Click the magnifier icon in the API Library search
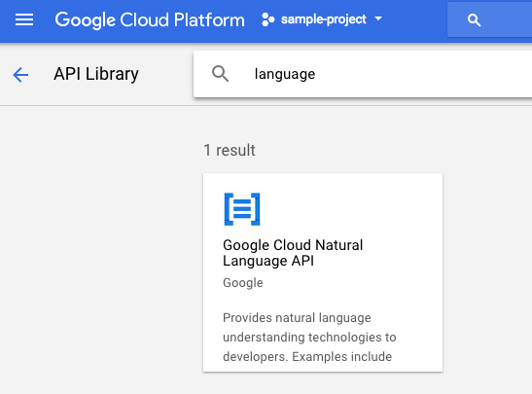The height and width of the screenshot is (394, 532). tap(220, 74)
